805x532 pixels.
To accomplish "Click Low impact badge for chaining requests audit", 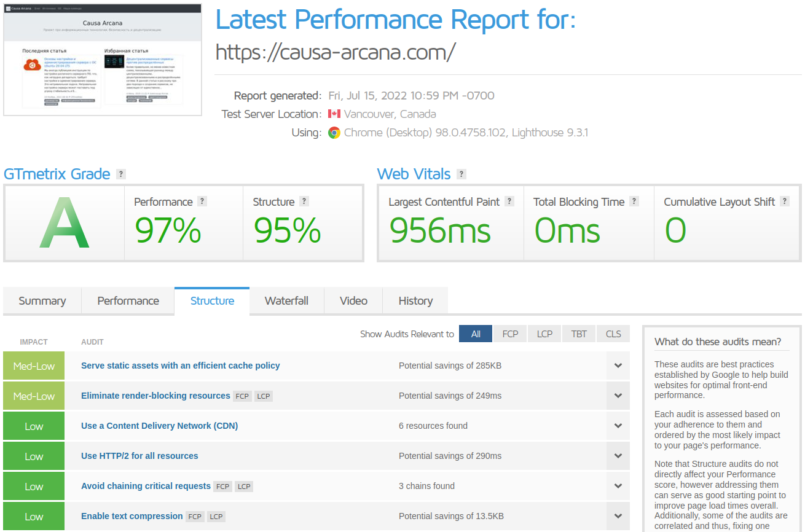I will tap(34, 487).
